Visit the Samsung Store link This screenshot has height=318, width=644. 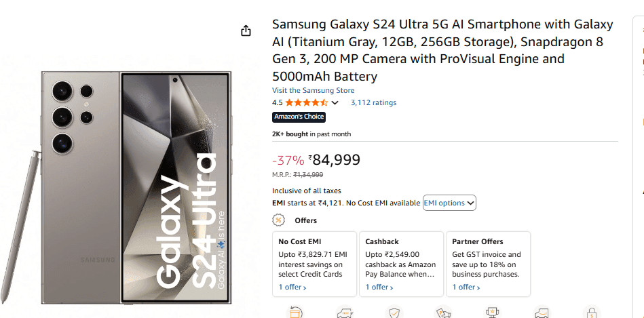pyautogui.click(x=313, y=90)
